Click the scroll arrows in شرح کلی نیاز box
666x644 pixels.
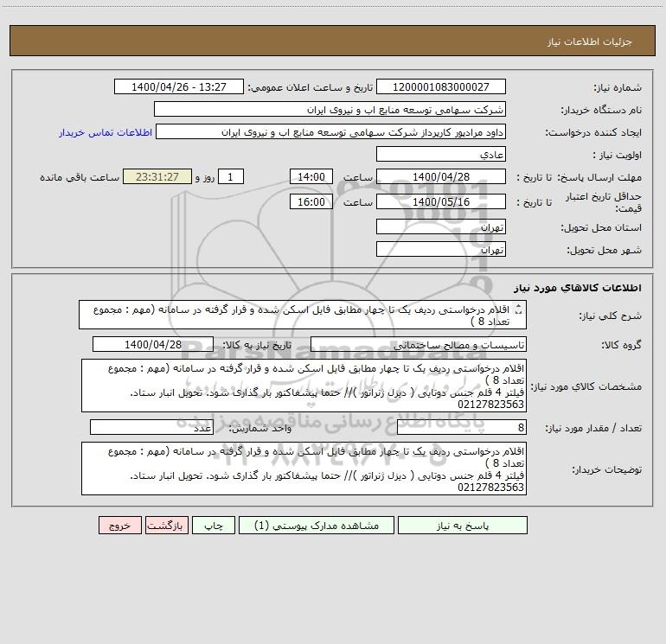point(518,309)
